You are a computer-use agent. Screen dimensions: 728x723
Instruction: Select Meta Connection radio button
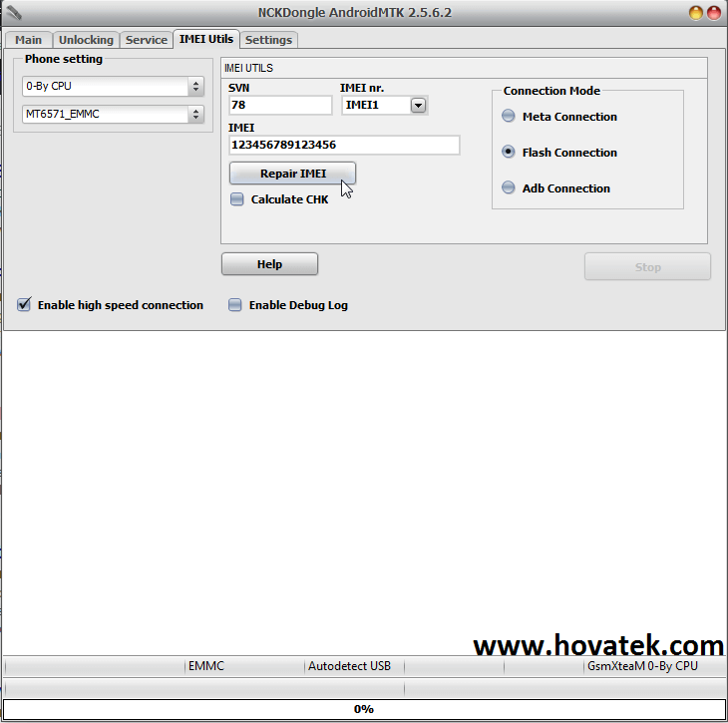(x=509, y=116)
